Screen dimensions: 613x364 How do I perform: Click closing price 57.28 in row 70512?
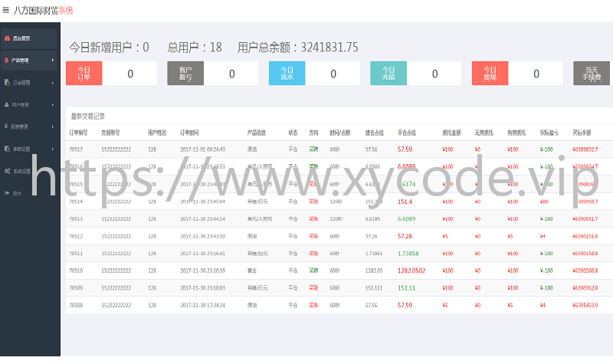(405, 236)
